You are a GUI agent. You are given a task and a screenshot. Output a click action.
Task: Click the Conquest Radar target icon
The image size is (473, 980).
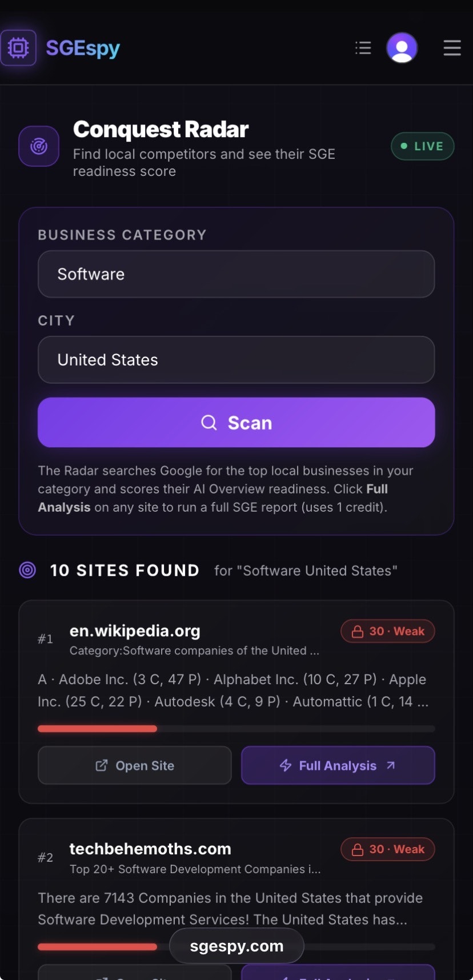point(39,146)
